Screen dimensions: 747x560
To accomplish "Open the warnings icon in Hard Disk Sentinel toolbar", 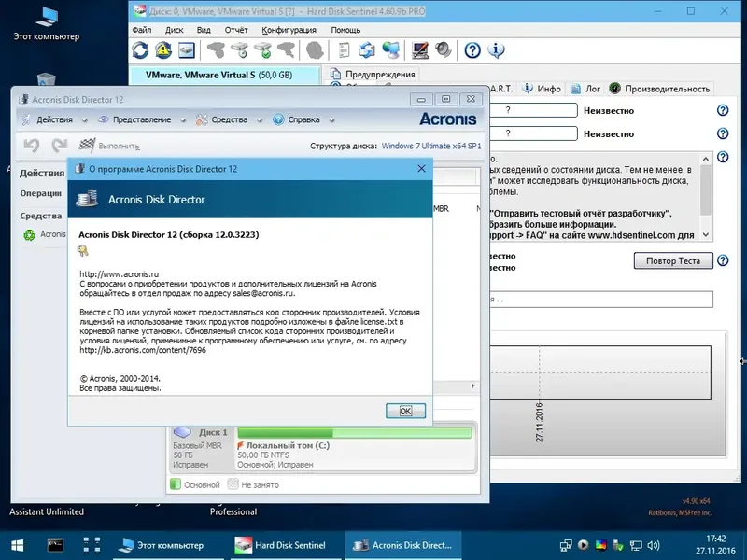I will pyautogui.click(x=162, y=49).
